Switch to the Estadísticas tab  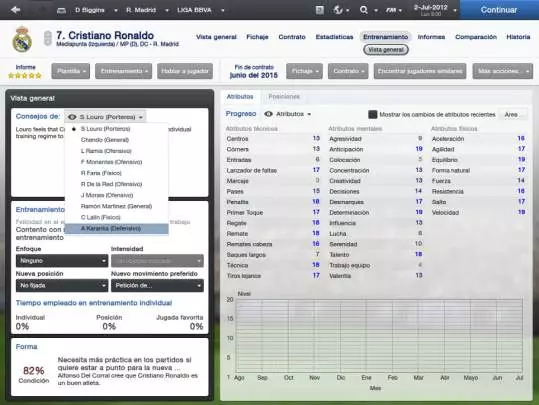pyautogui.click(x=334, y=37)
